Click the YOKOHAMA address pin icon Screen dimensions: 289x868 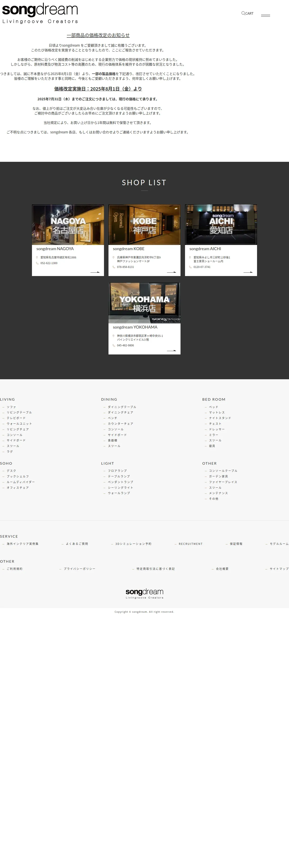(x=113, y=336)
